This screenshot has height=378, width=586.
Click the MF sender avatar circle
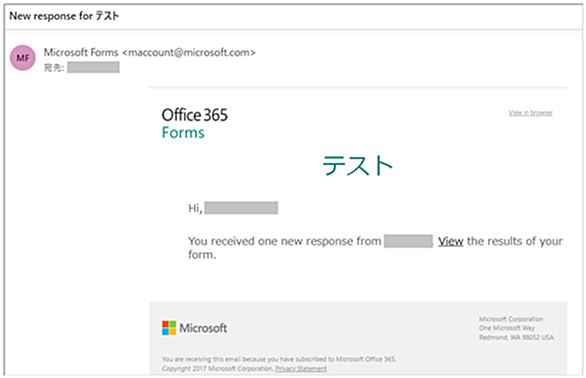[x=23, y=58]
